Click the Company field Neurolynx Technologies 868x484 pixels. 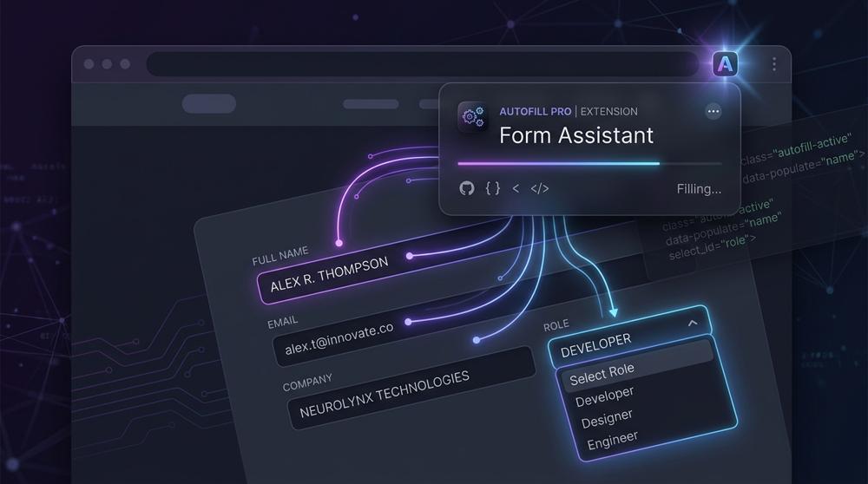(x=411, y=389)
